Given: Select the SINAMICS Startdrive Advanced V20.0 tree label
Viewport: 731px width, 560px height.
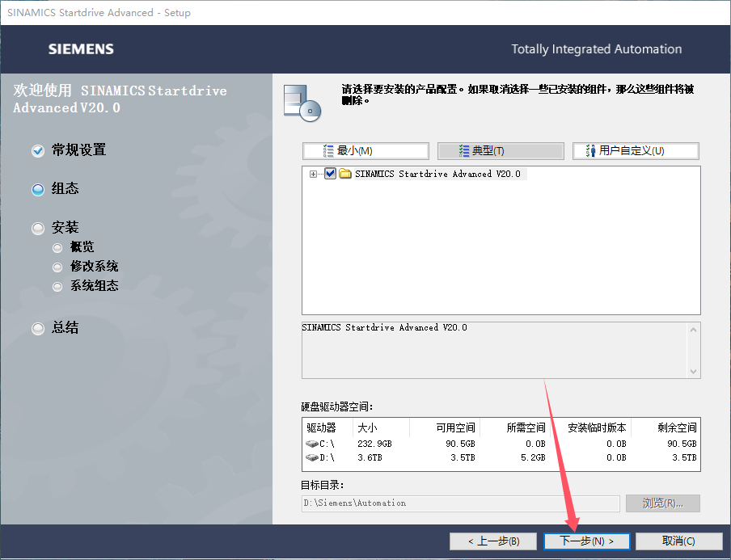Looking at the screenshot, I should 437,174.
